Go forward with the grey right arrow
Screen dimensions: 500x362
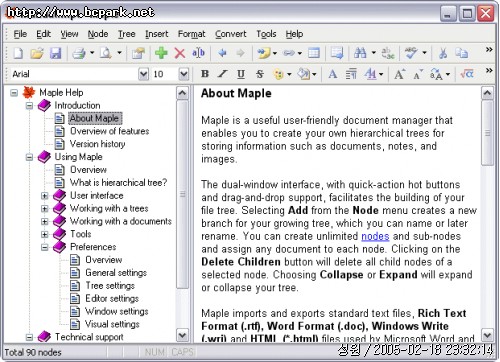[x=240, y=53]
